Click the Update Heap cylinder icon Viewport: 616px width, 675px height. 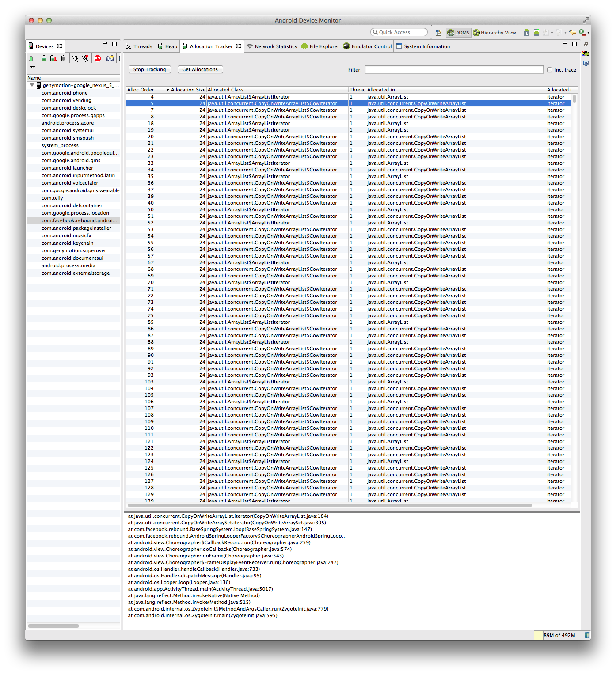pos(44,58)
